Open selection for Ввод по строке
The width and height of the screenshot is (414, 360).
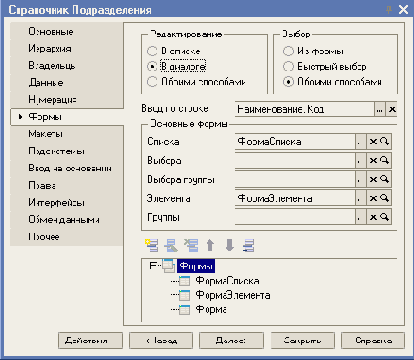coord(379,109)
